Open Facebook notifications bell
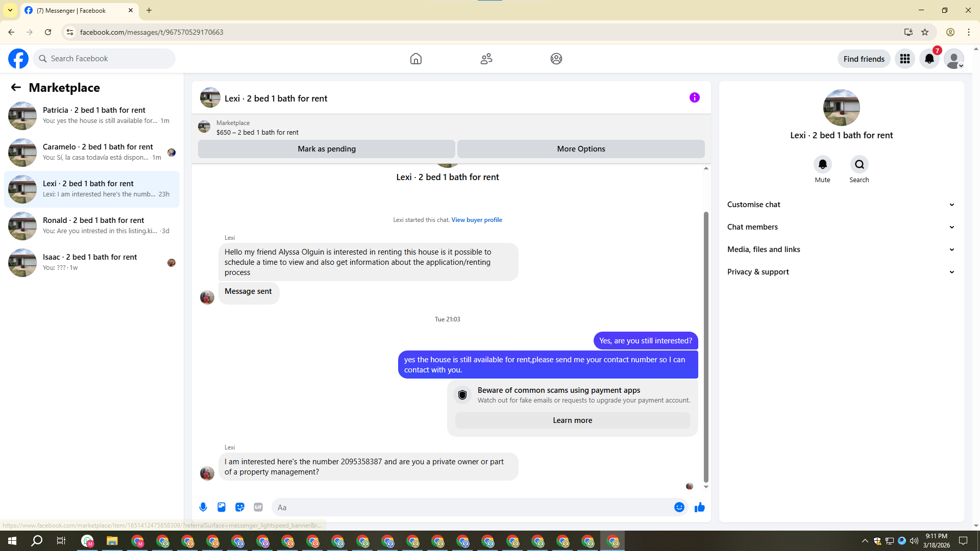 [x=929, y=59]
